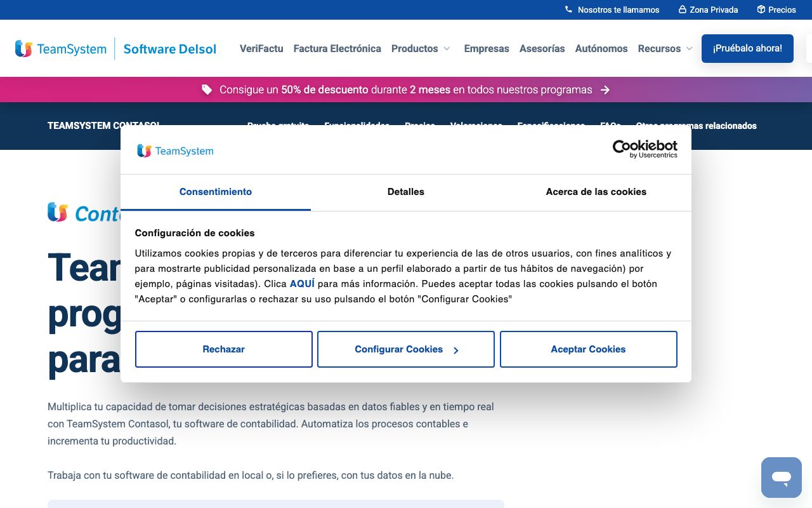Click the chevron on Configurar Cookies button
Screen dimensions: 812x508
coord(455,350)
